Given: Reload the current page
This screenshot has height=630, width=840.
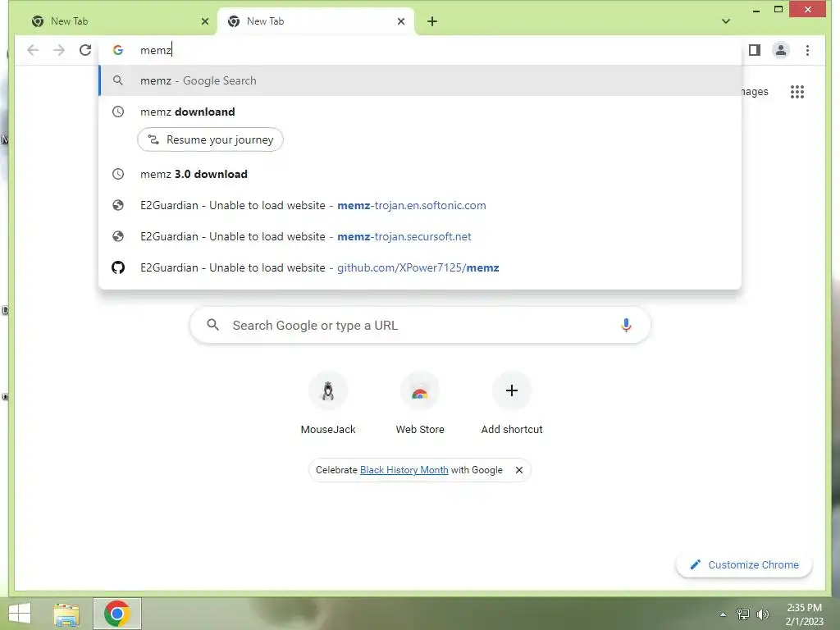Looking at the screenshot, I should 85,50.
